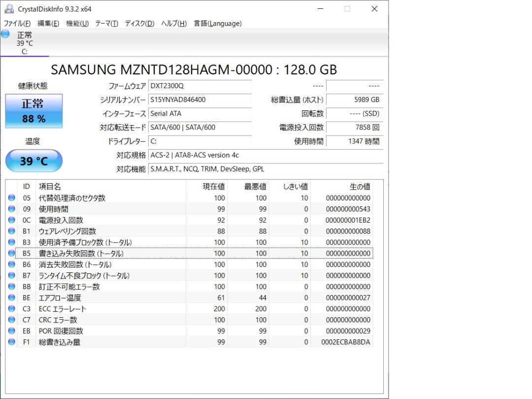This screenshot has height=399, width=532.
Task: Click the status orb for row 0C
Action: click(x=11, y=220)
